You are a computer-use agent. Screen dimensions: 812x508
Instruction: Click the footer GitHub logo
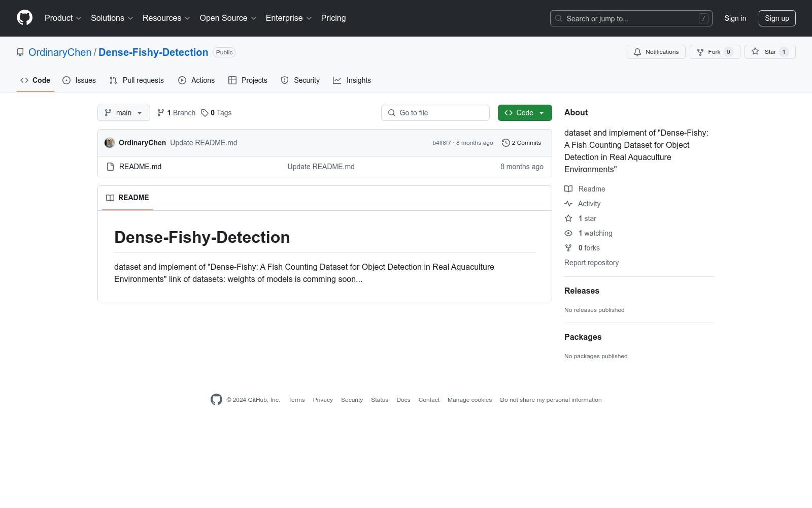(216, 400)
